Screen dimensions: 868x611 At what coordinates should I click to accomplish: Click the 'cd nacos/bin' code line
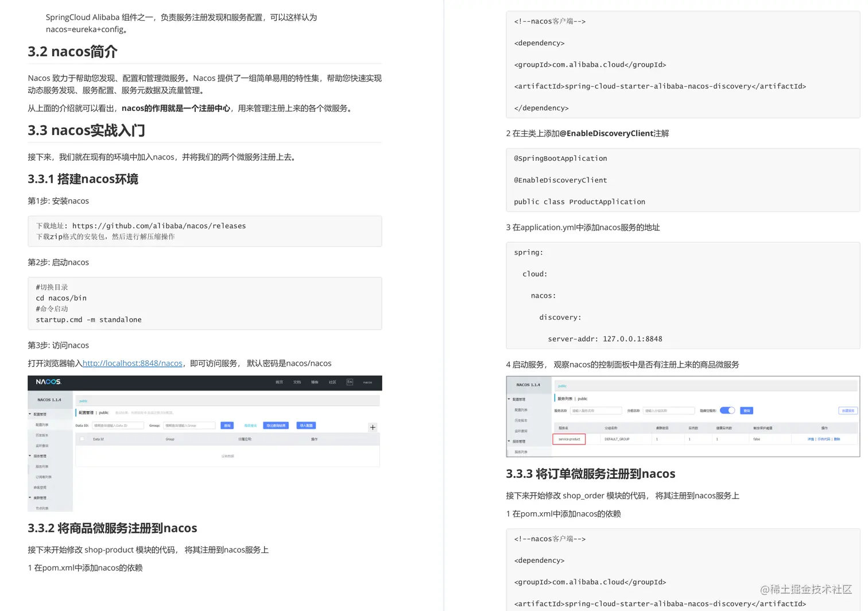click(x=61, y=298)
